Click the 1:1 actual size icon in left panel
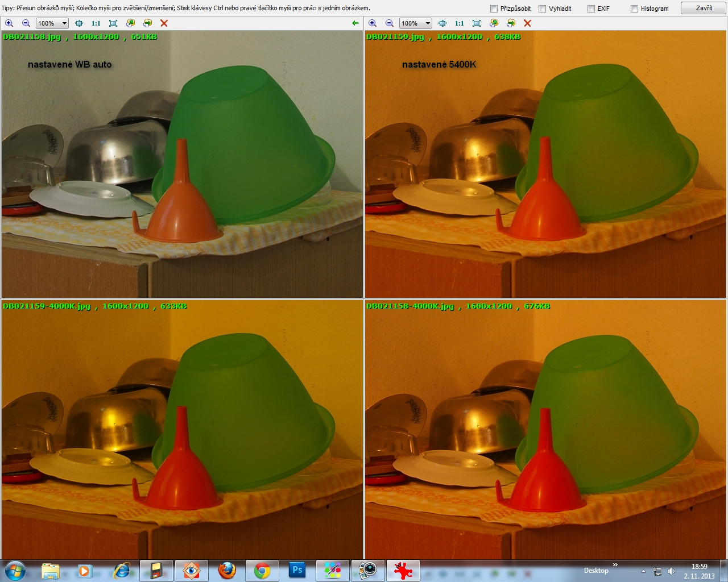This screenshot has width=728, height=582. click(96, 23)
